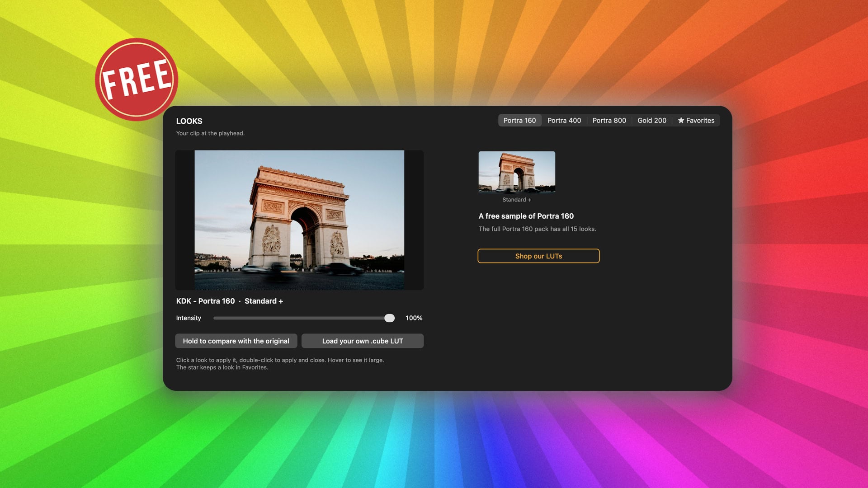Select the Portra 160 tab
The width and height of the screenshot is (868, 488).
click(519, 121)
